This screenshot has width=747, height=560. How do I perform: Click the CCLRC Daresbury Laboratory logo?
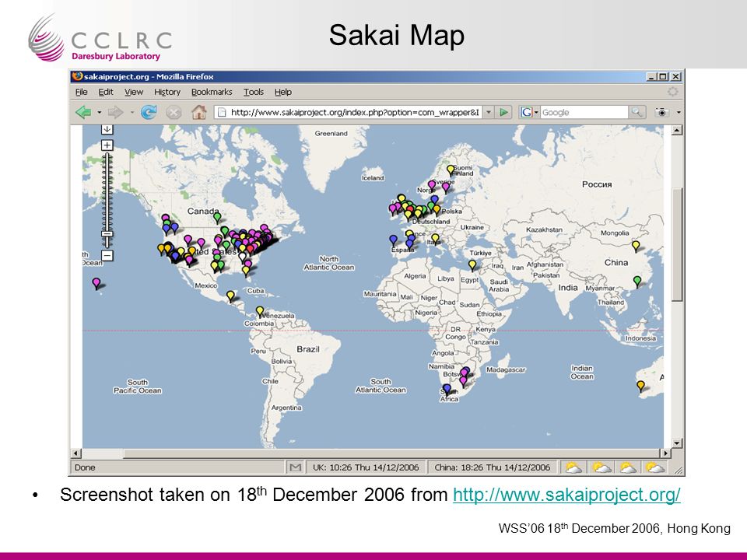coord(100,38)
